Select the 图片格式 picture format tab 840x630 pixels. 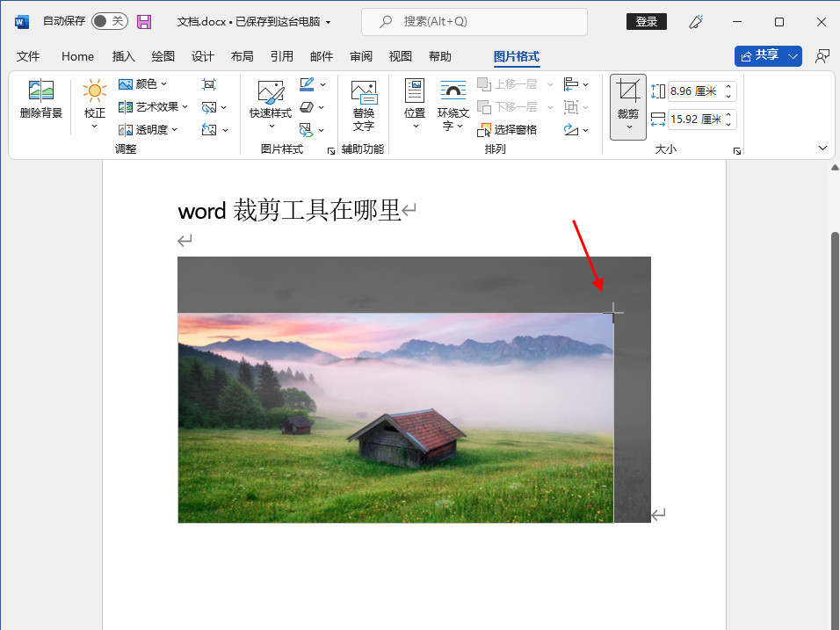pyautogui.click(x=517, y=56)
